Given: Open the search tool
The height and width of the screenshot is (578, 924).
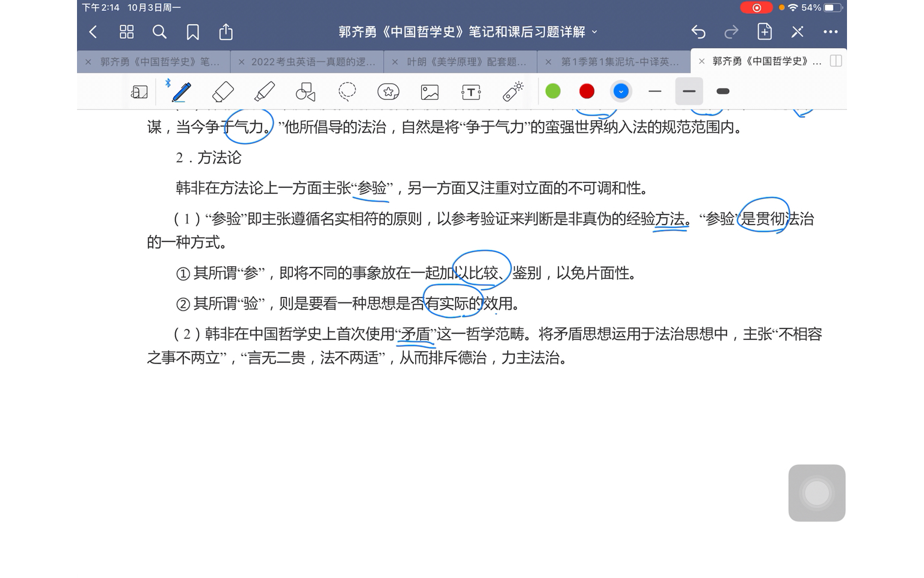Looking at the screenshot, I should tap(159, 32).
